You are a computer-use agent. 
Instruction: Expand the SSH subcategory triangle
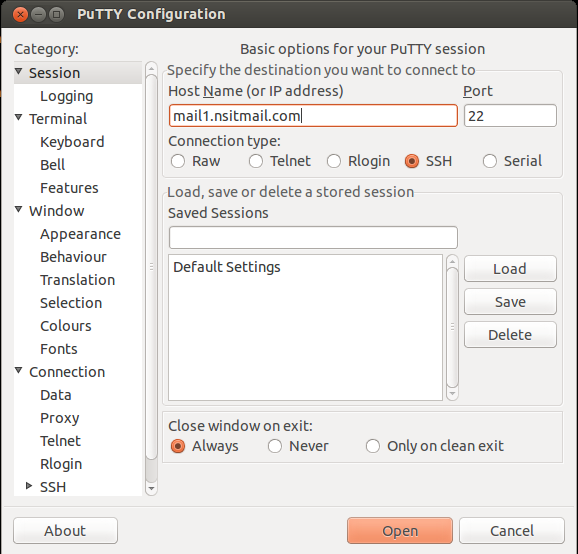[29, 486]
